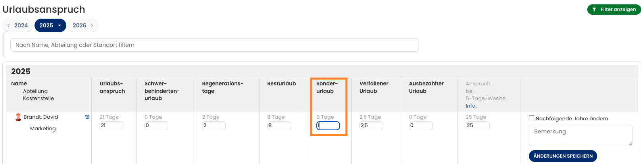
Task: Click the Sonderurlaub input field
Action: click(x=328, y=126)
